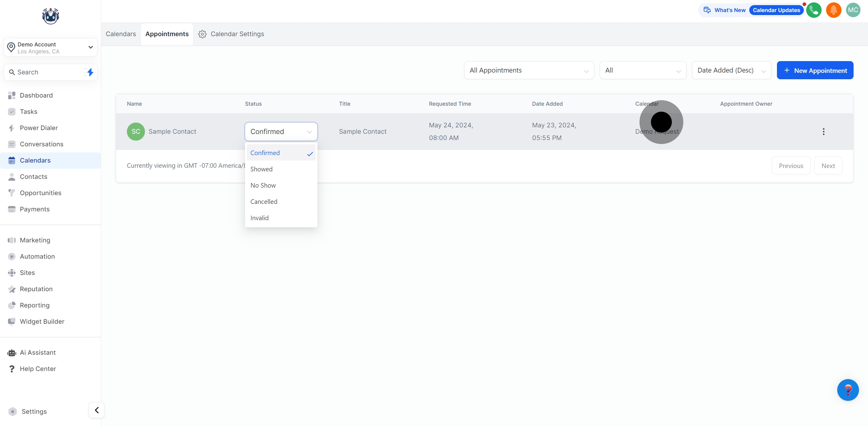Click the green phone dialer icon
This screenshot has height=427, width=868.
(814, 10)
